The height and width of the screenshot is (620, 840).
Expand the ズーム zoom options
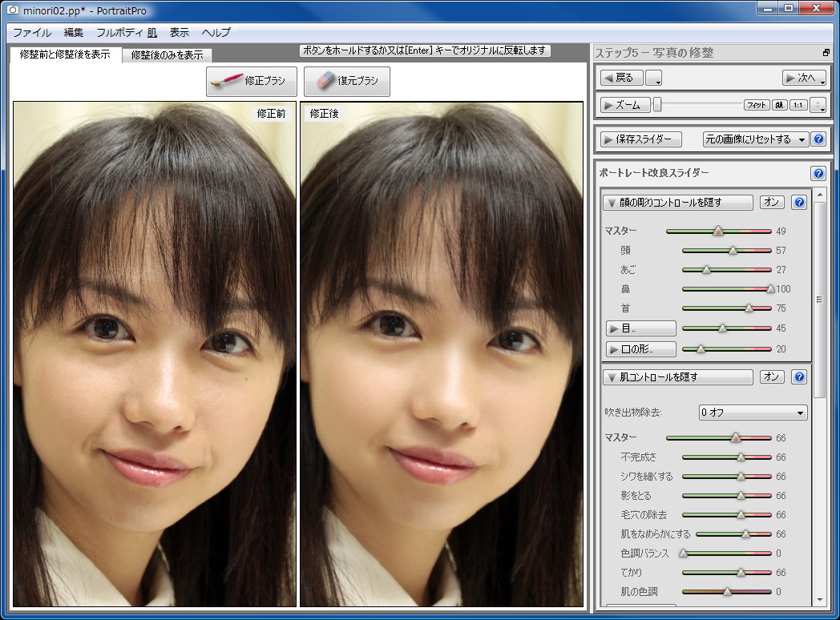click(624, 105)
